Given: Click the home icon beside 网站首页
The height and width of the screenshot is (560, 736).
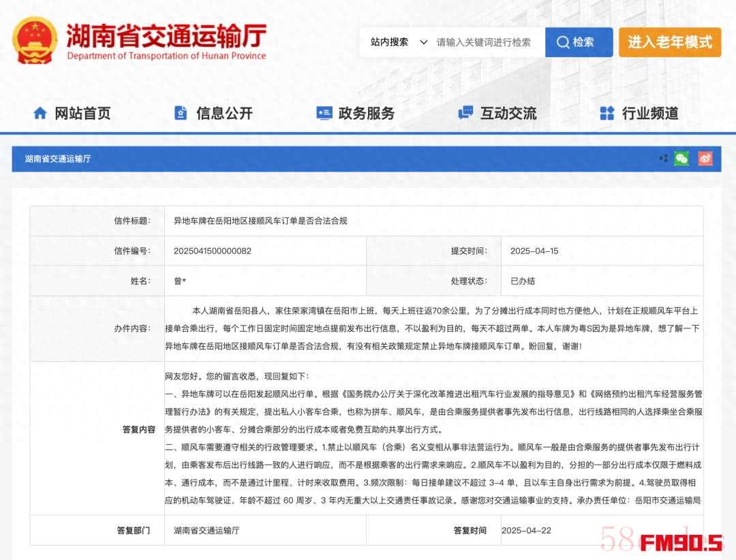Looking at the screenshot, I should [x=40, y=113].
